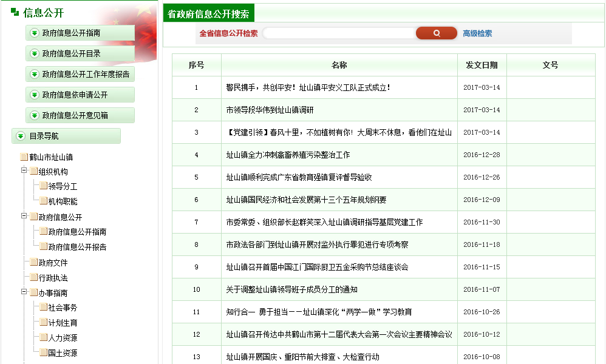Click the document icon beside 领导分工
The image size is (606, 364).
tap(43, 186)
